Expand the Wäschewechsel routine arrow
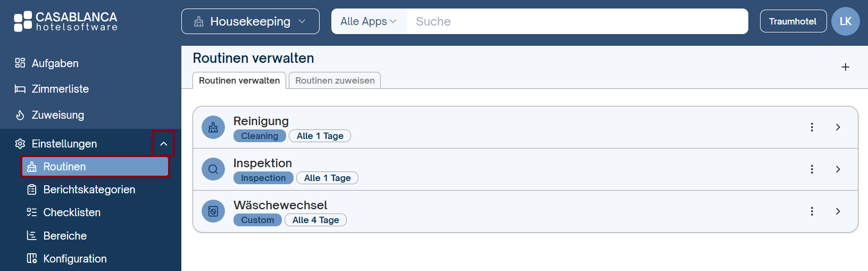Screen dimensions: 868x271 click(838, 211)
